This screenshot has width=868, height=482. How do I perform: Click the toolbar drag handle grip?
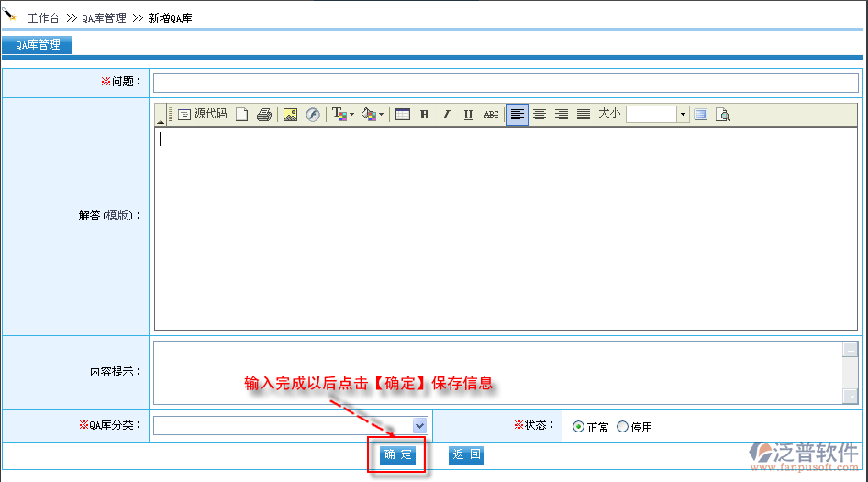170,115
